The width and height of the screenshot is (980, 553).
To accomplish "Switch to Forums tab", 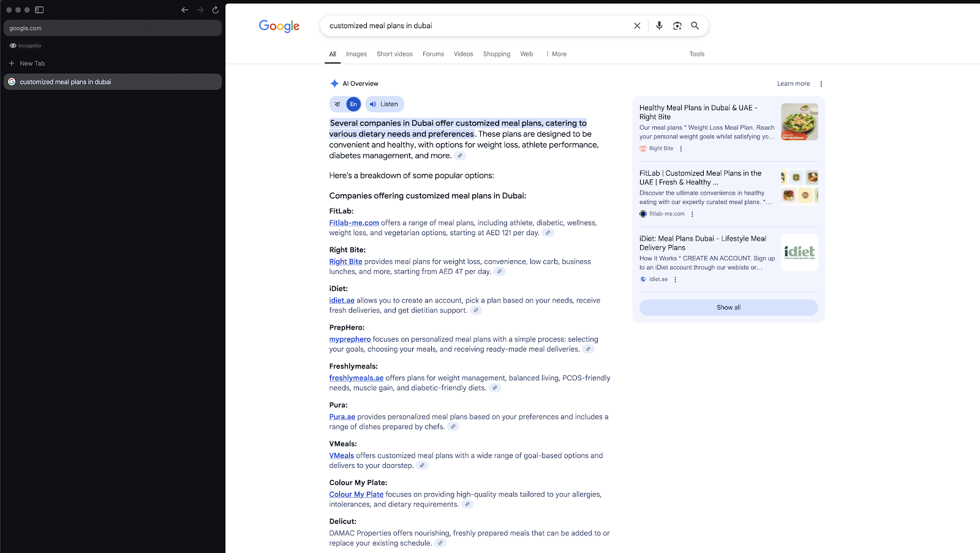I will point(433,54).
